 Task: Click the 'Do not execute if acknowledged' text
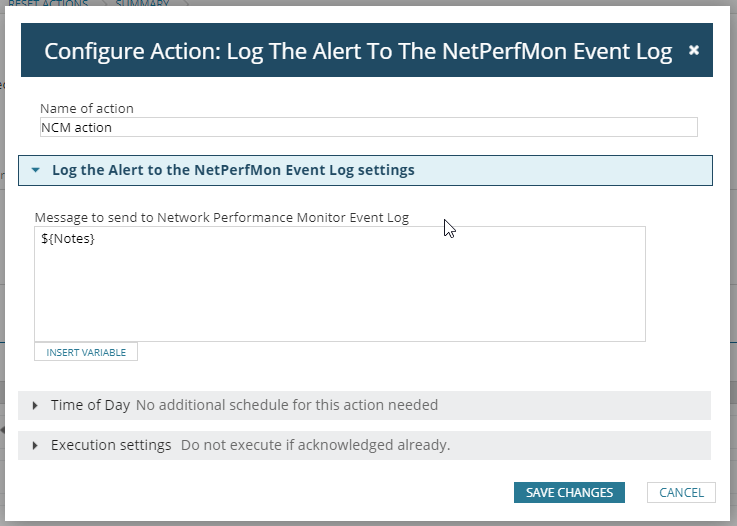315,445
